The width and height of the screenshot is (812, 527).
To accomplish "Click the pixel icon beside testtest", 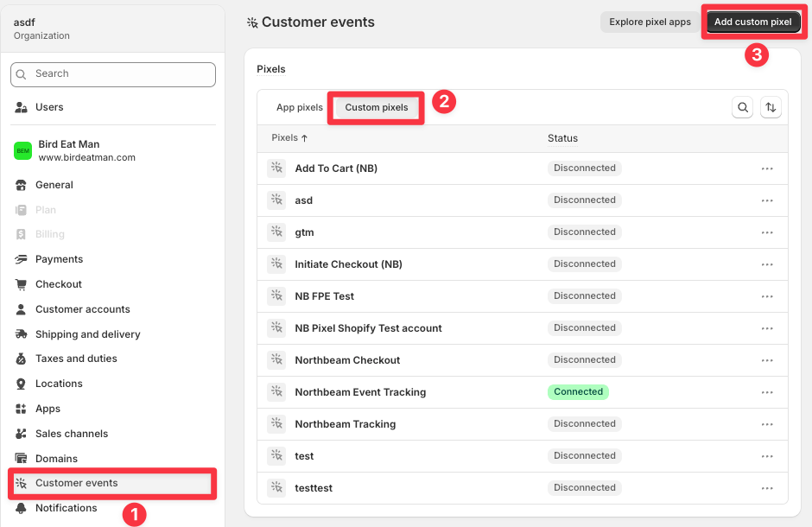I will coord(276,487).
